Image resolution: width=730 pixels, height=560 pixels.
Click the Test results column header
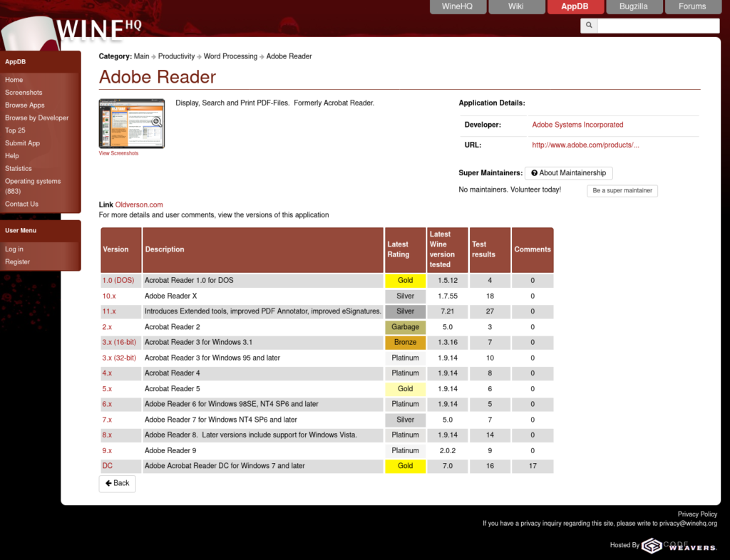(490, 250)
